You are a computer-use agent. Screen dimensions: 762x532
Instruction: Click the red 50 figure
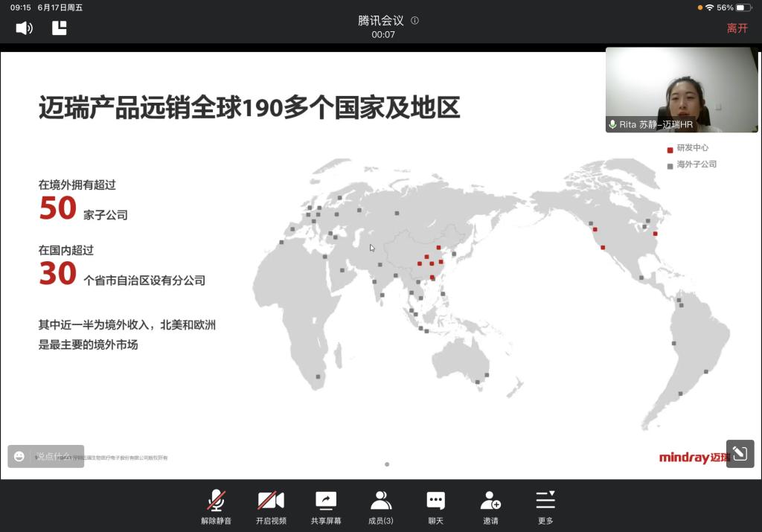click(58, 208)
